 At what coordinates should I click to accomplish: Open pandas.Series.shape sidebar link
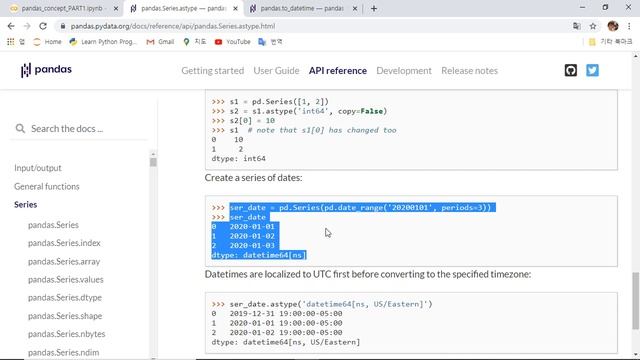tap(65, 316)
